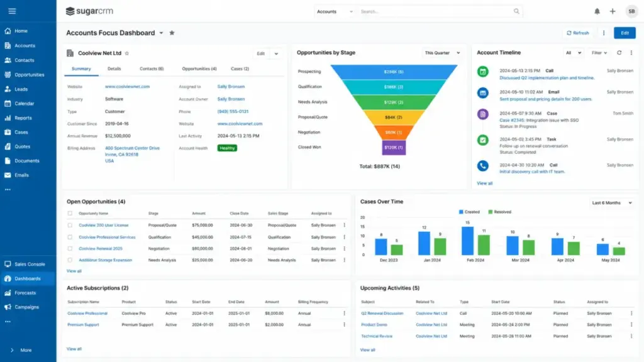Screen dimensions: 644x362
Task: Switch to the Contacts (6) tab
Action: [x=152, y=69]
